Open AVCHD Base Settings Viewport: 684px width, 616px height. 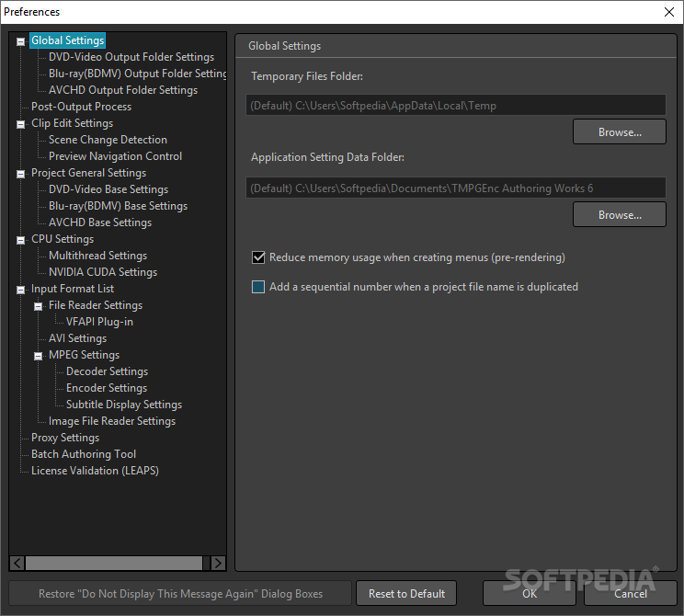(100, 222)
